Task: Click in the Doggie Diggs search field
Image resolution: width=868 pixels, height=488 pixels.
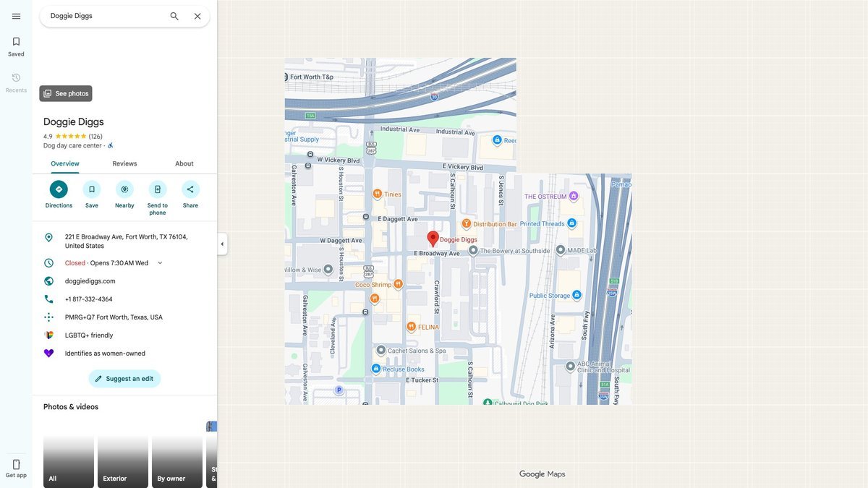Action: 105,16
